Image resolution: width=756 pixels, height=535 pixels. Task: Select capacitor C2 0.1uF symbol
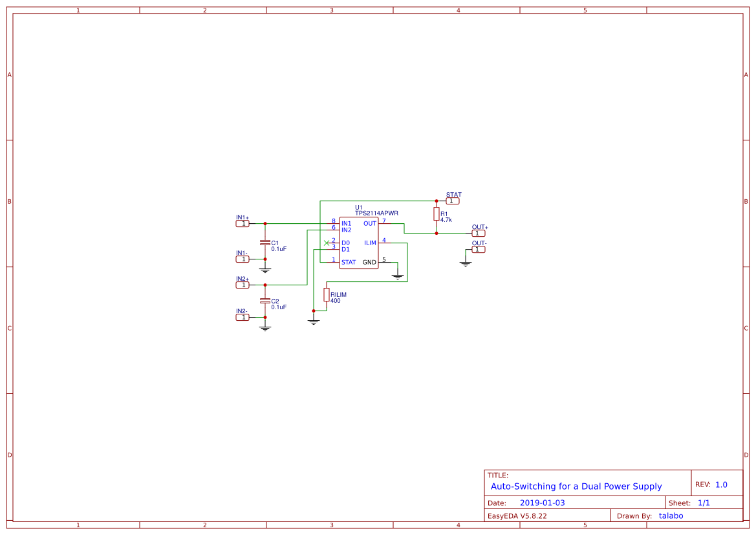click(265, 301)
